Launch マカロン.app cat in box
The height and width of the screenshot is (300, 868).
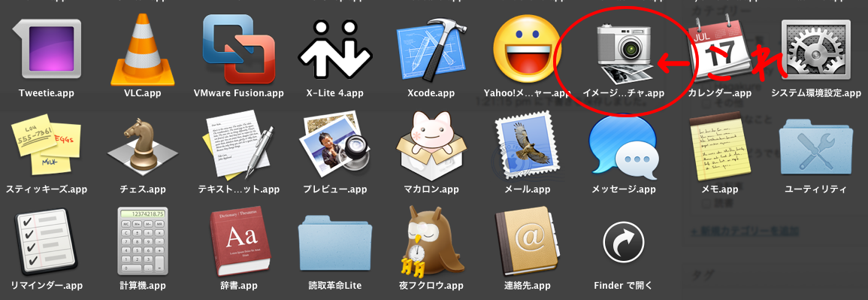pos(431,145)
